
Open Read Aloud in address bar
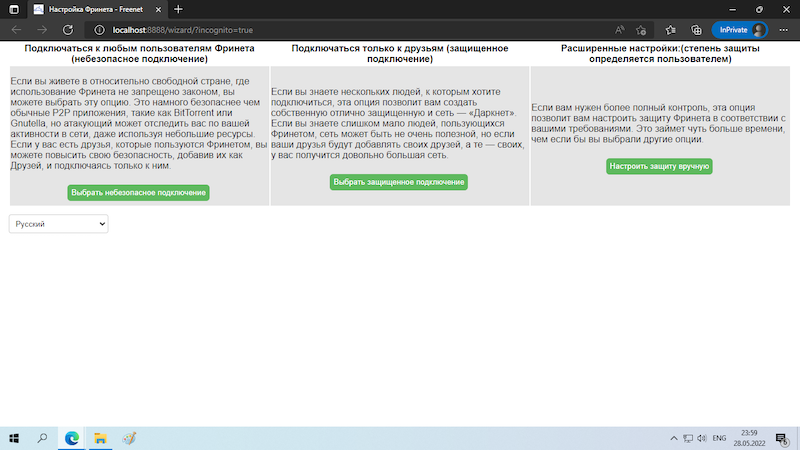[620, 30]
